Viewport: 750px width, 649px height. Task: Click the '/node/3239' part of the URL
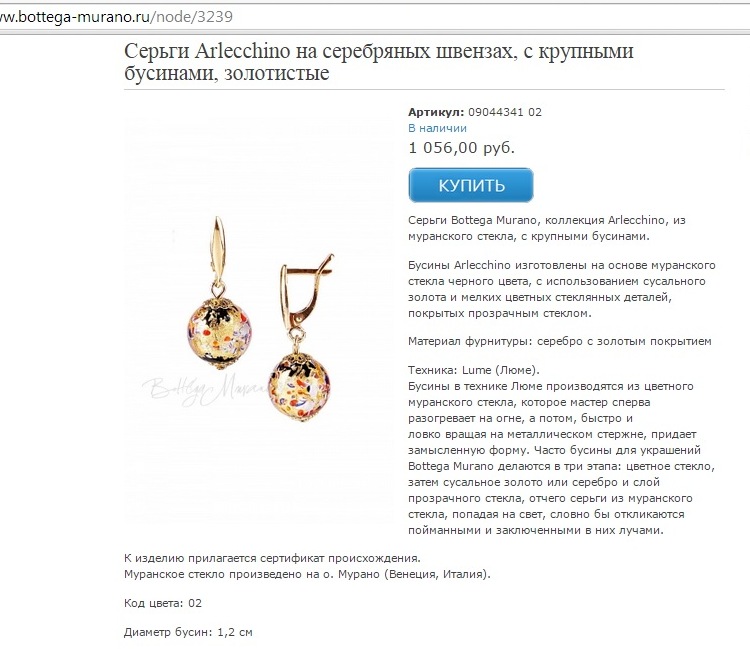(x=192, y=17)
